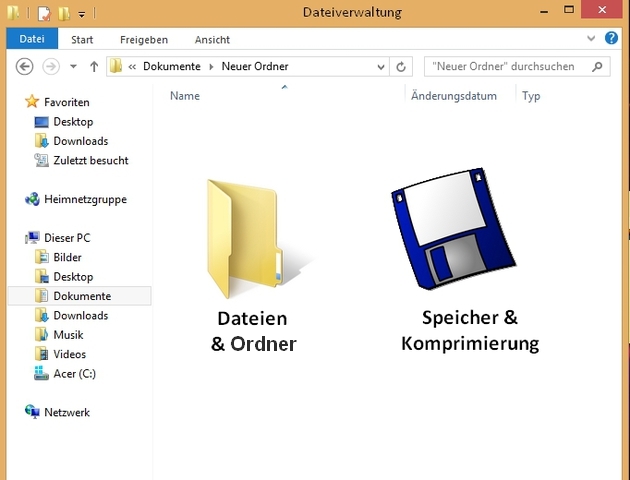Expand the ribbon with the chevron

[591, 39]
